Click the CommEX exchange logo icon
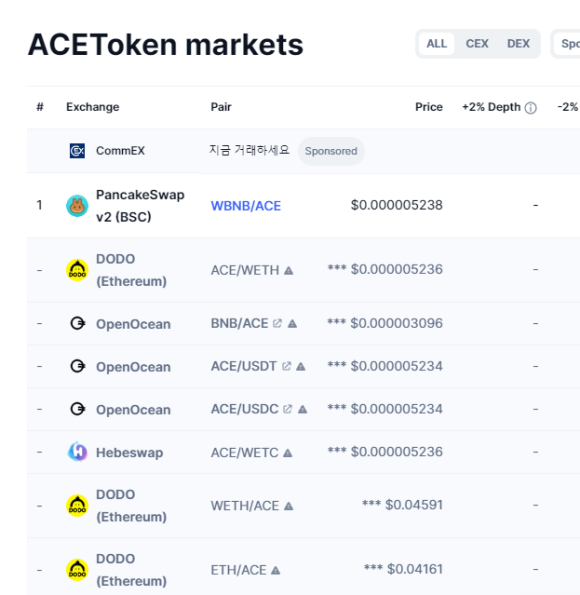The height and width of the screenshot is (595, 580). [77, 151]
